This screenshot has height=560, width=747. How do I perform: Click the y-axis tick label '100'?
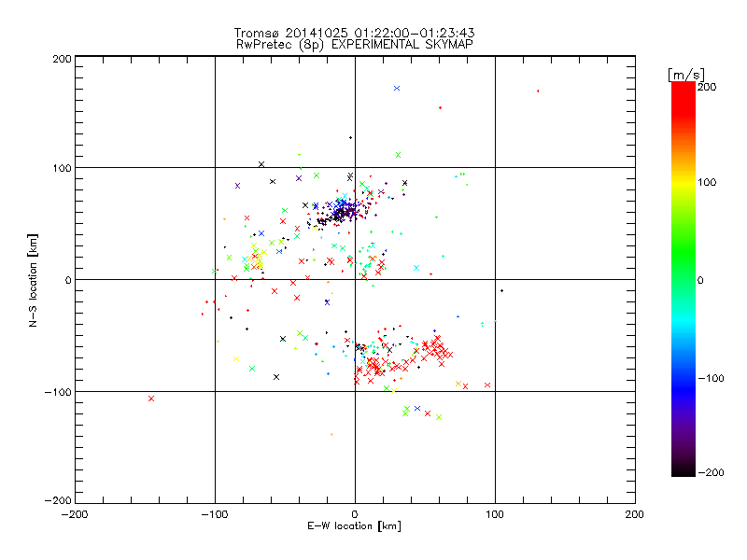tap(63, 169)
